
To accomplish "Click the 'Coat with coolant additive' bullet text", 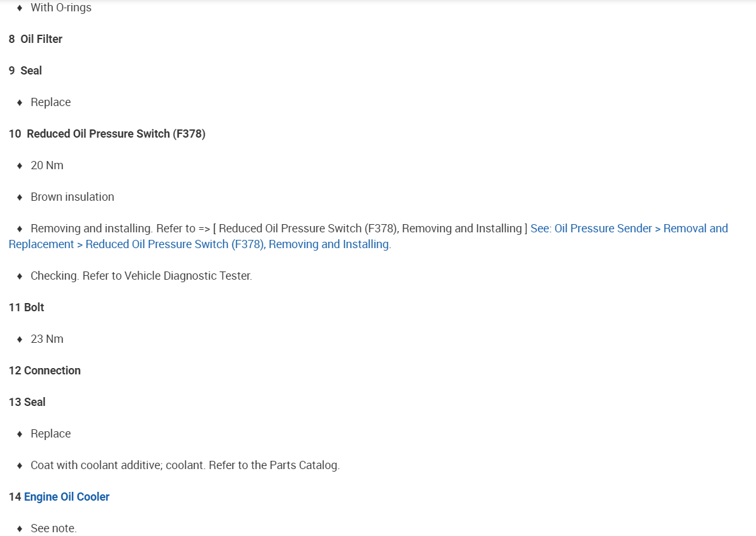I will click(184, 465).
